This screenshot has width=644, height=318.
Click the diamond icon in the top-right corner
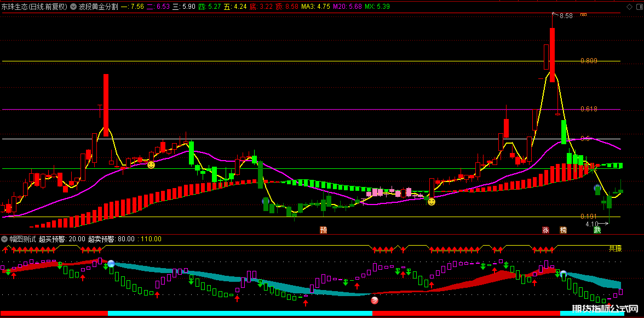[629, 7]
